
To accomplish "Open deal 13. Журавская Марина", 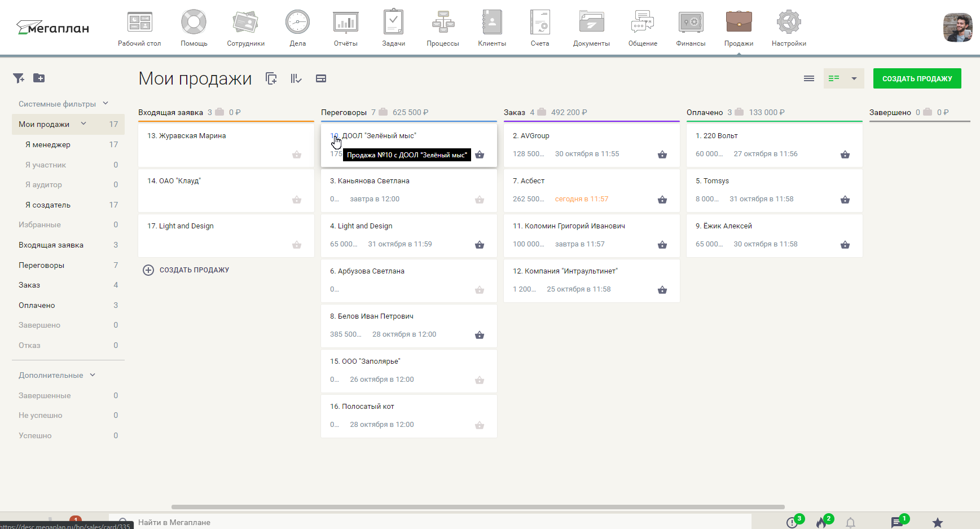I will click(186, 135).
